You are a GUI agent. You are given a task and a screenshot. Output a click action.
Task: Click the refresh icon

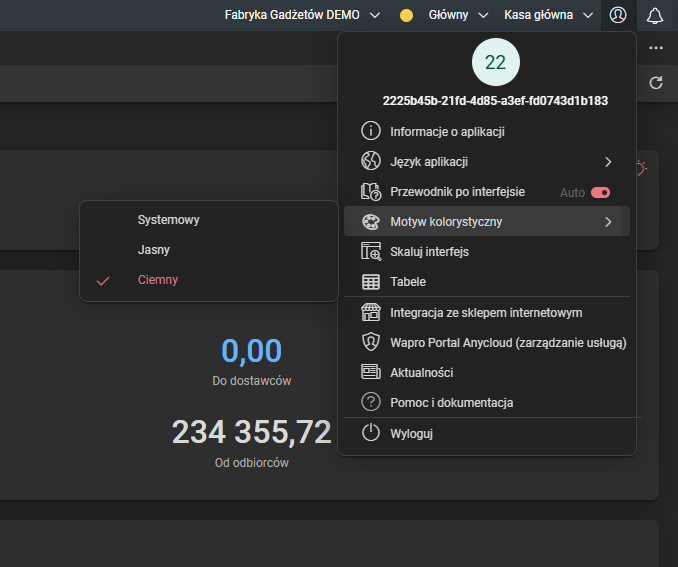pos(656,83)
